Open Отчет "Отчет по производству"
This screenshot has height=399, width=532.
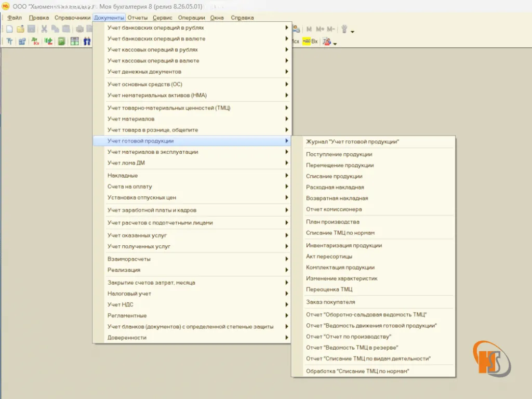(373, 337)
